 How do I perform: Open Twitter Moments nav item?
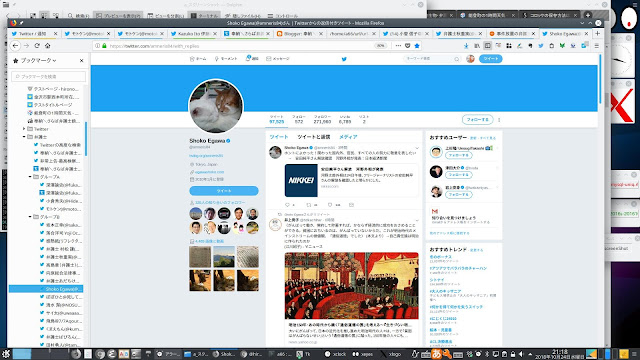226,59
